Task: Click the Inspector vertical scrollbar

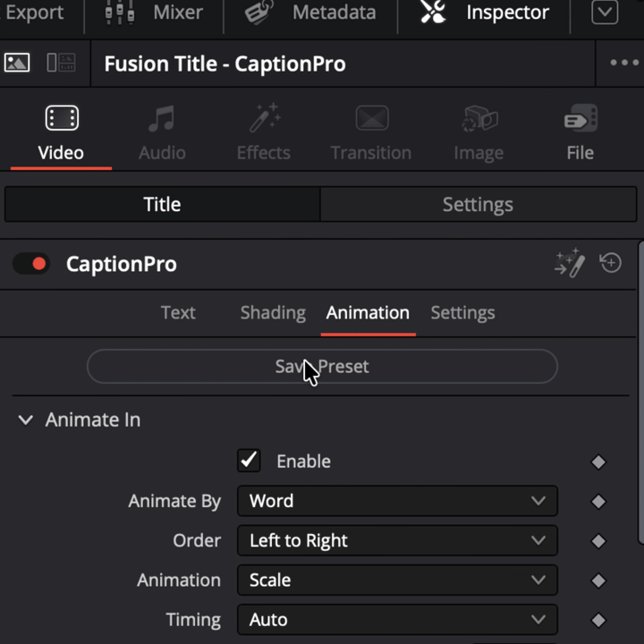Action: 640,393
